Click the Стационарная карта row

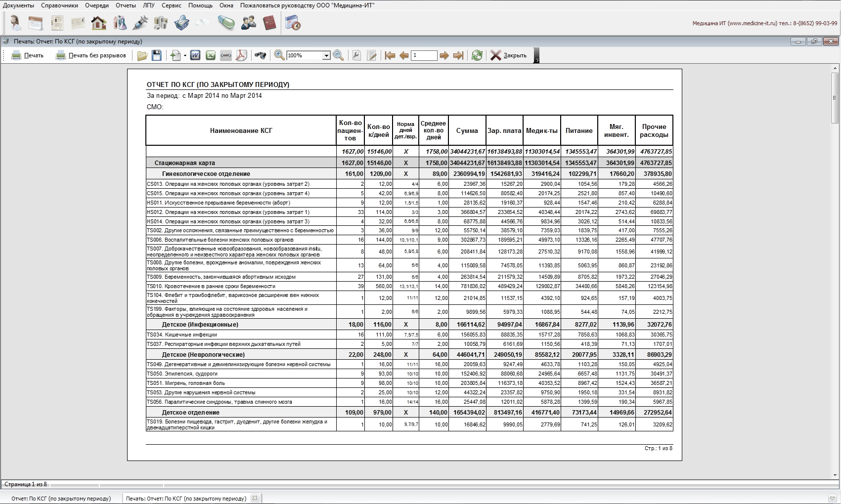coord(409,163)
